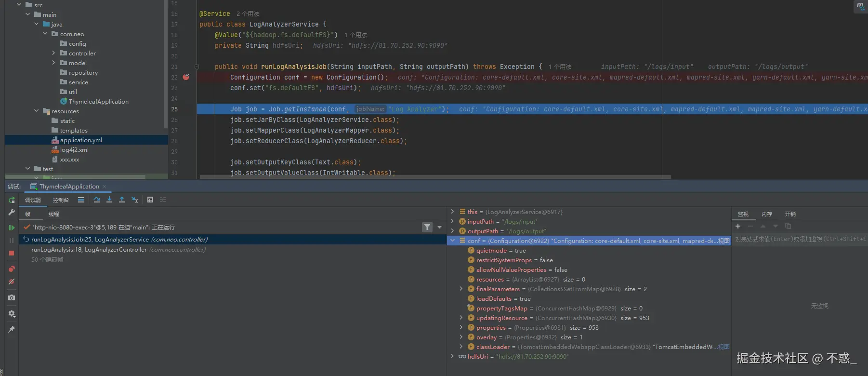Screen dimensions: 868x376
Task: Pause the program in the debug sidebar
Action: 12,240
